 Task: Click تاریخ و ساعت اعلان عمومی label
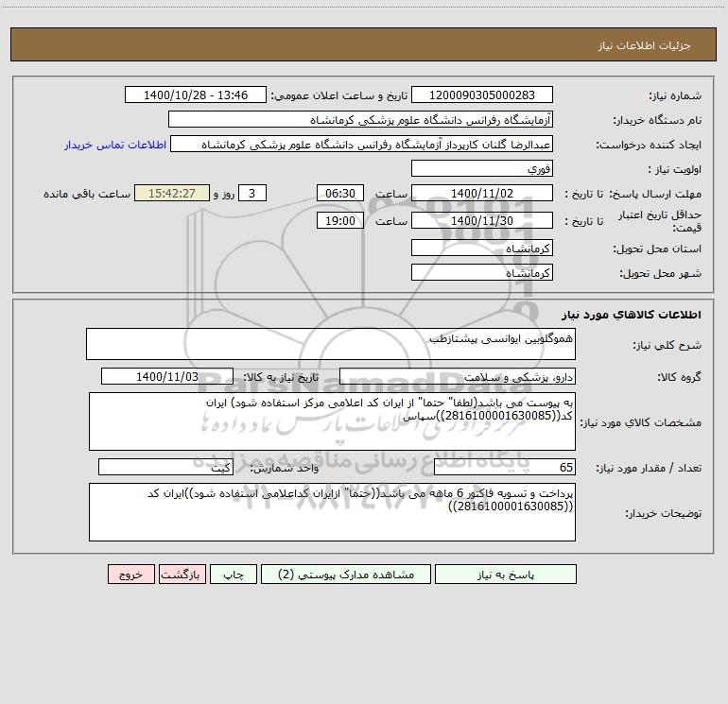click(339, 95)
